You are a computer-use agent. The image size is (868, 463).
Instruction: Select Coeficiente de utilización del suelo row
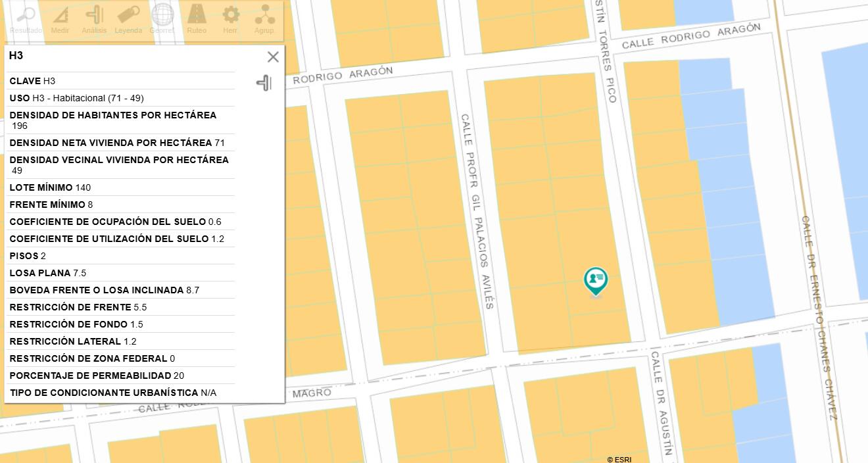pyautogui.click(x=122, y=239)
